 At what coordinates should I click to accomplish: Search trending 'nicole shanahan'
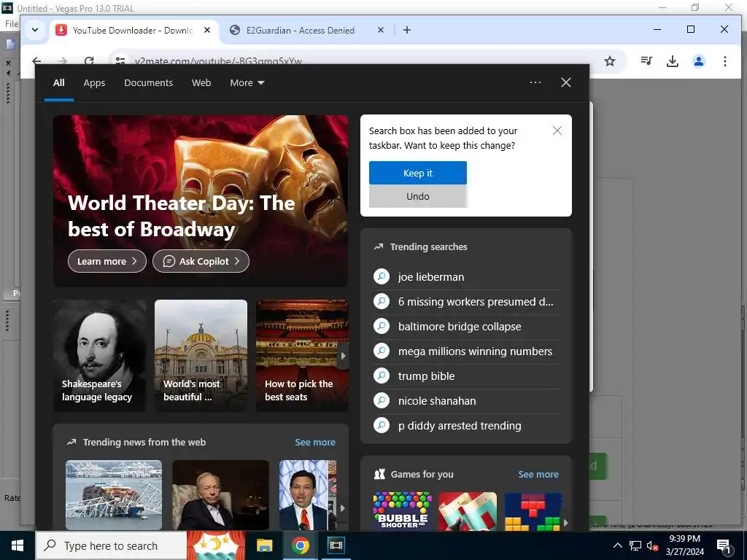pyautogui.click(x=466, y=400)
